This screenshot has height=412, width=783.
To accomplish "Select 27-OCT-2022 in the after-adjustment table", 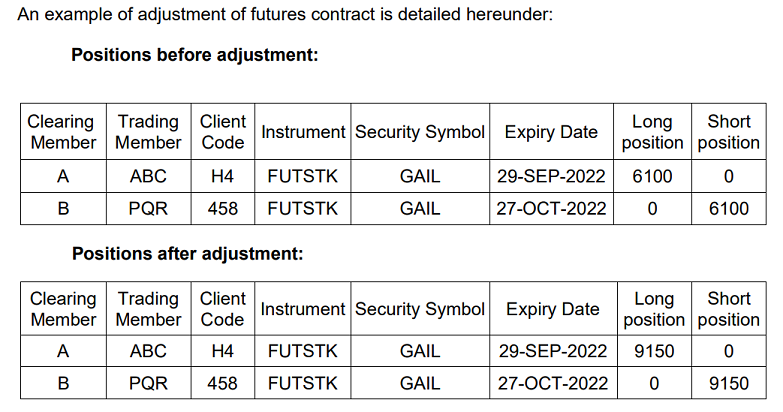I will [553, 383].
